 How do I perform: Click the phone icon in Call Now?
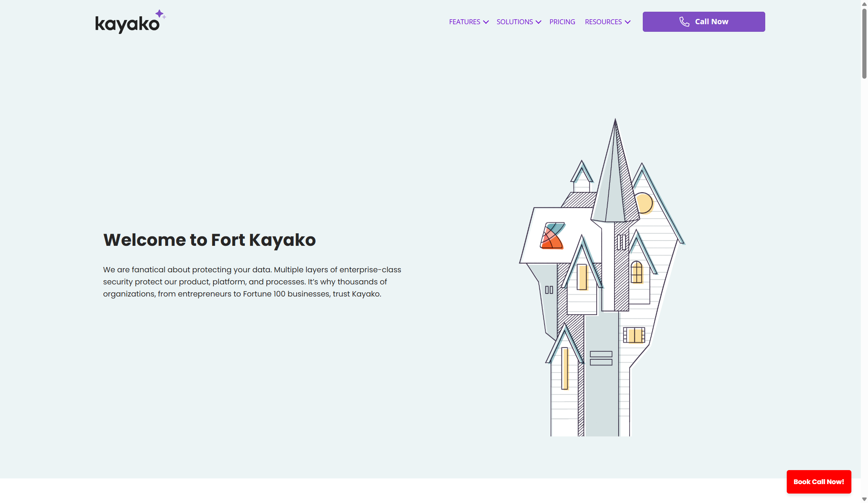click(684, 22)
